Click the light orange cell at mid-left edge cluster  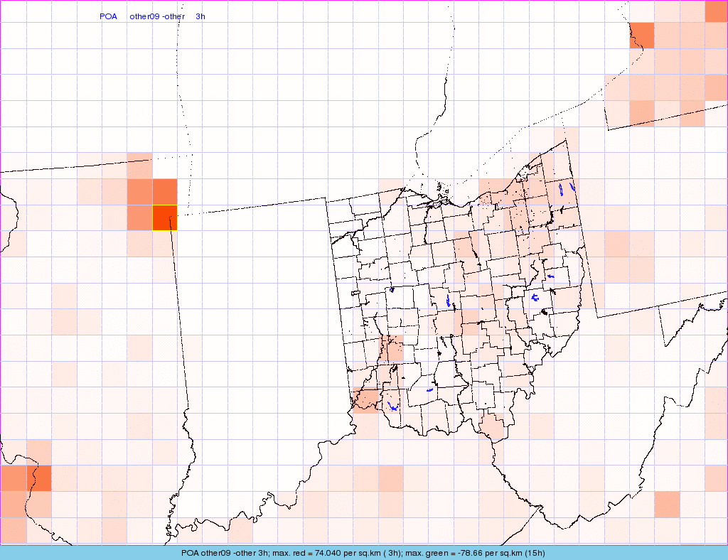pyautogui.click(x=65, y=321)
